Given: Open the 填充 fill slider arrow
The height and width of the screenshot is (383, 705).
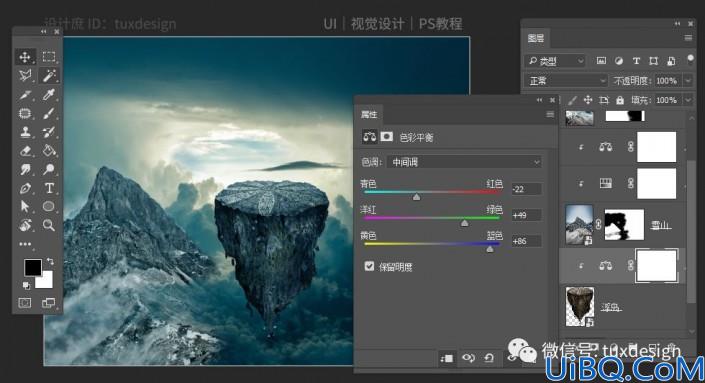Looking at the screenshot, I should click(688, 100).
